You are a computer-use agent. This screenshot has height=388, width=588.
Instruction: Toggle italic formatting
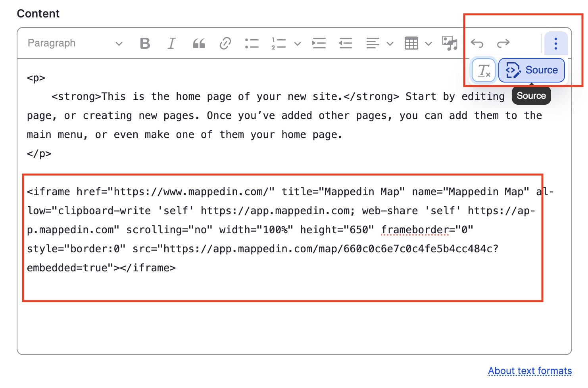pos(171,43)
